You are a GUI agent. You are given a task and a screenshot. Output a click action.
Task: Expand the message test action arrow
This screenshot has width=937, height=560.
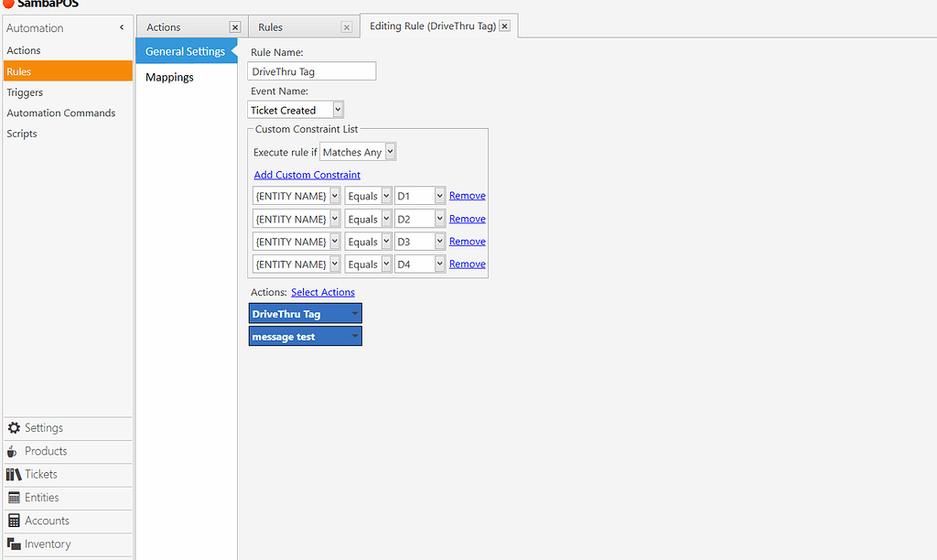354,336
